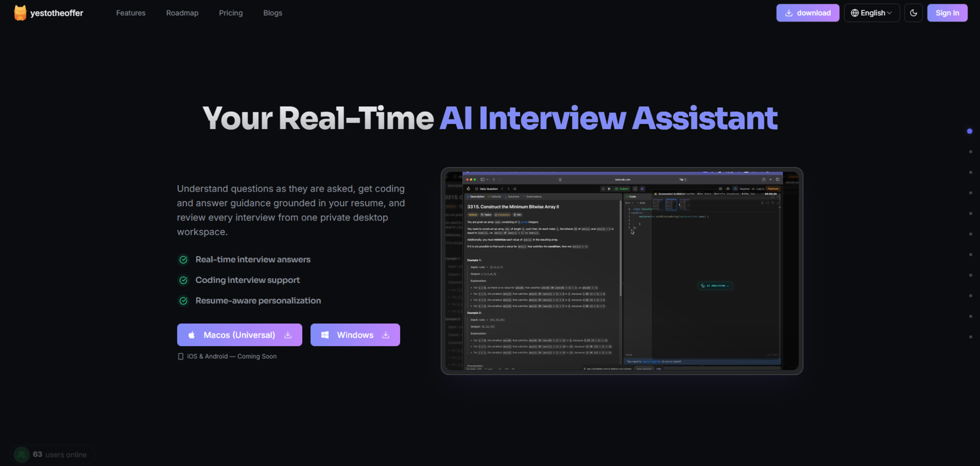Toggle dark mode with the moon icon

913,13
